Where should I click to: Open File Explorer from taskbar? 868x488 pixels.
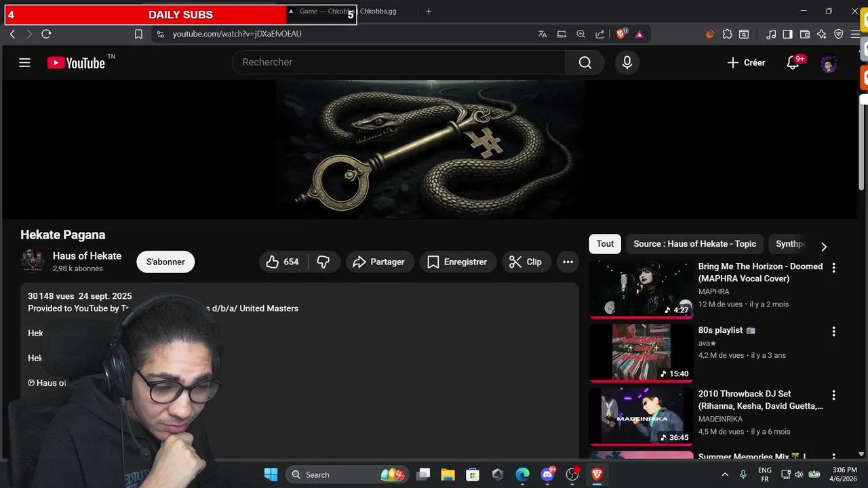(x=448, y=474)
